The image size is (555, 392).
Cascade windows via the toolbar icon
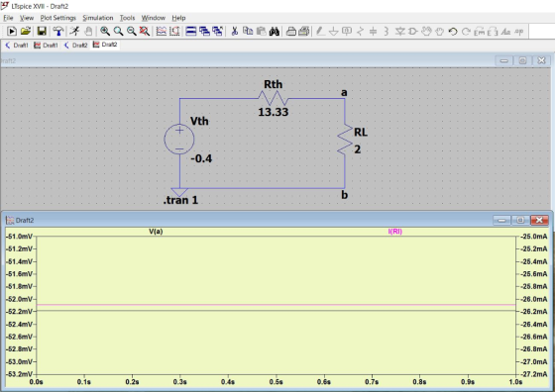coord(204,32)
